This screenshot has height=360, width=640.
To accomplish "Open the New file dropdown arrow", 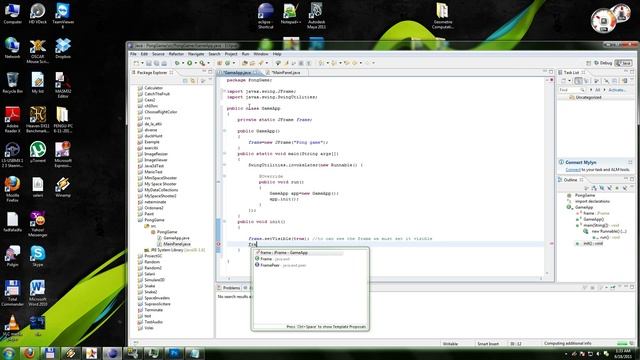I will 142,63.
